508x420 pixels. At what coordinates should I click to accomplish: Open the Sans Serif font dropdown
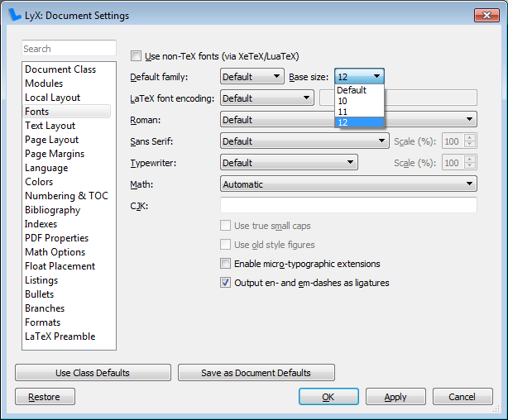[x=304, y=141]
